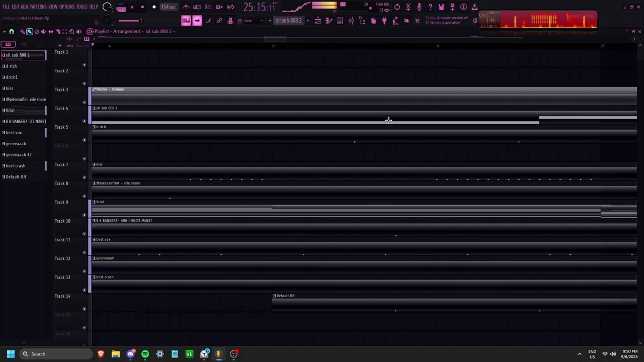Click the 154.000 tempo field
644x362 pixels.
168,7
